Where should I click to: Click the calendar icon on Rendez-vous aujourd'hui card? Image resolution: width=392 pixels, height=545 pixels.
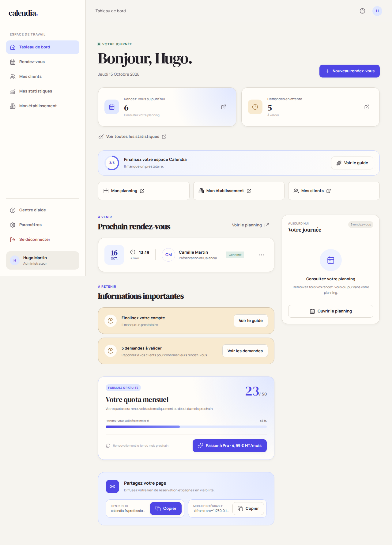pyautogui.click(x=112, y=107)
